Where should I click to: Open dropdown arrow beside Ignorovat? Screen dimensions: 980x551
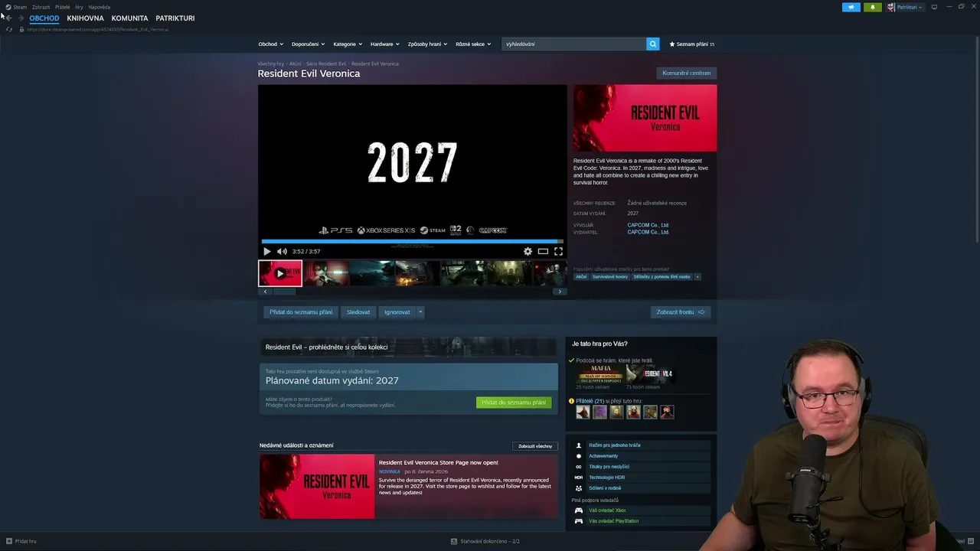pos(420,312)
